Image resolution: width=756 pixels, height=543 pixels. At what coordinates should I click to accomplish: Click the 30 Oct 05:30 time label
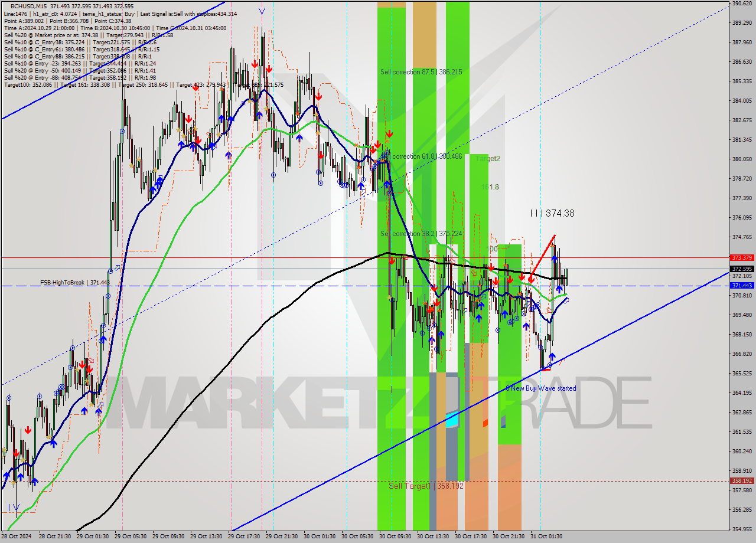[x=357, y=537]
